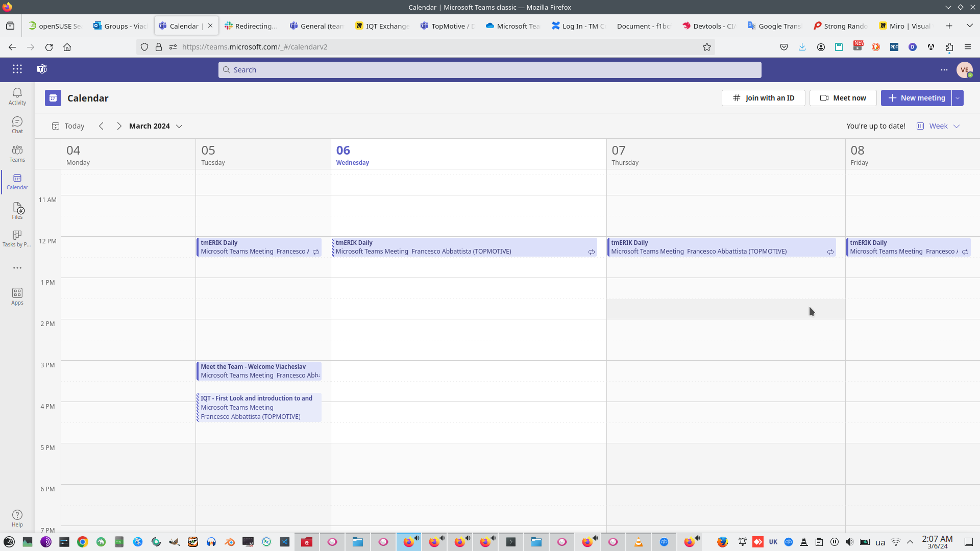Open the Help icon in sidebar
The width and height of the screenshot is (980, 551).
tap(17, 517)
